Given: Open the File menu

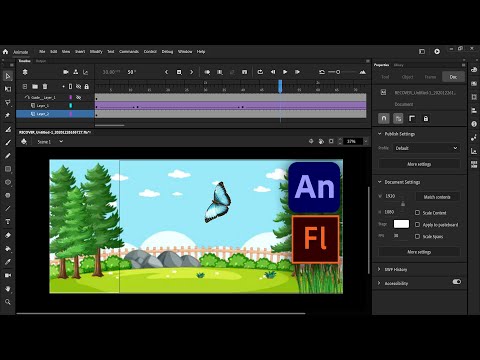Looking at the screenshot, I should pos(42,52).
